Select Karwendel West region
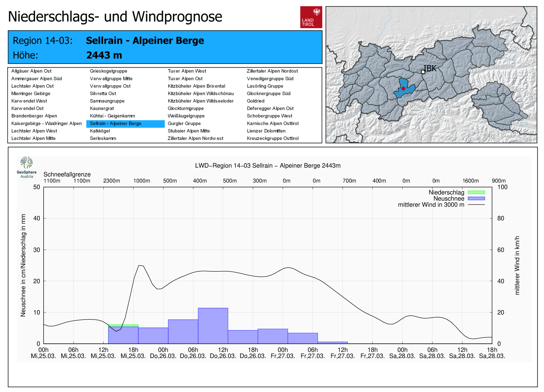The height and width of the screenshot is (392, 544). [x=29, y=101]
